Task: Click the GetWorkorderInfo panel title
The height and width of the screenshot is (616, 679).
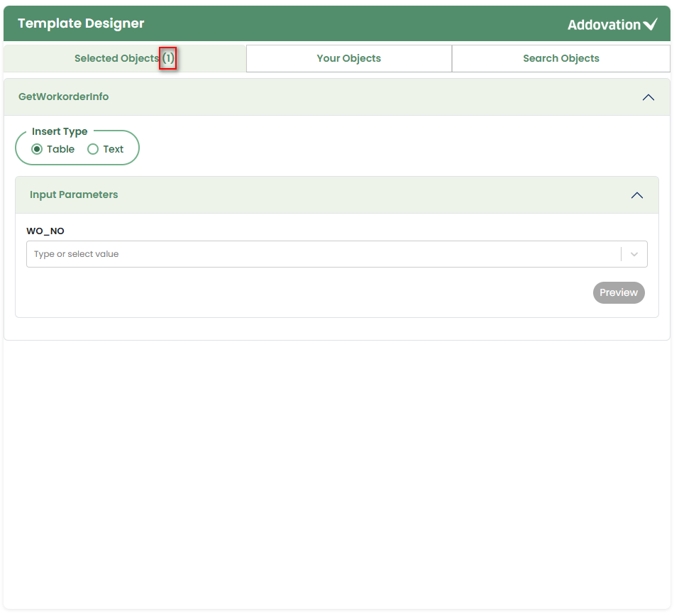Action: point(64,97)
